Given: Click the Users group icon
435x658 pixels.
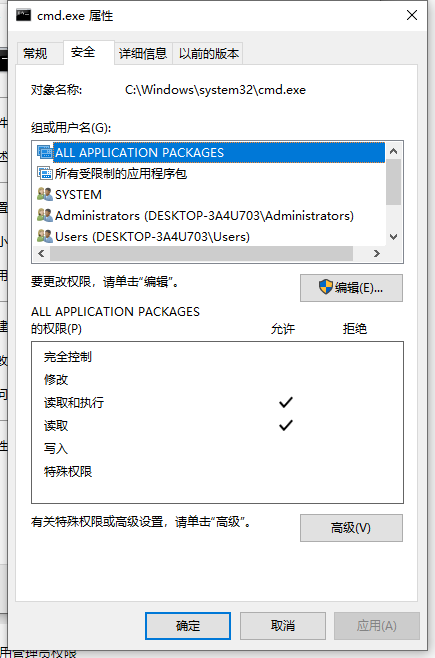Looking at the screenshot, I should [44, 236].
